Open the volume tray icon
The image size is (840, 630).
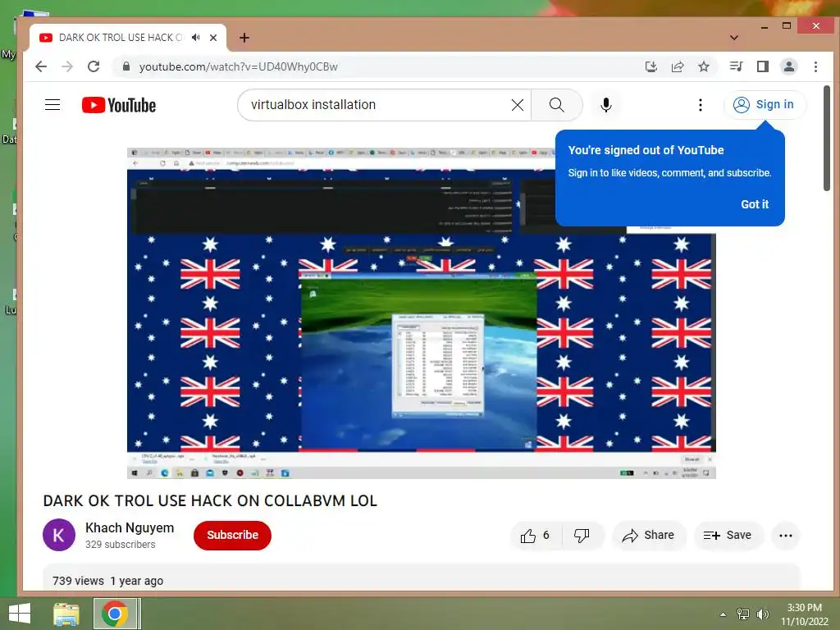[762, 614]
